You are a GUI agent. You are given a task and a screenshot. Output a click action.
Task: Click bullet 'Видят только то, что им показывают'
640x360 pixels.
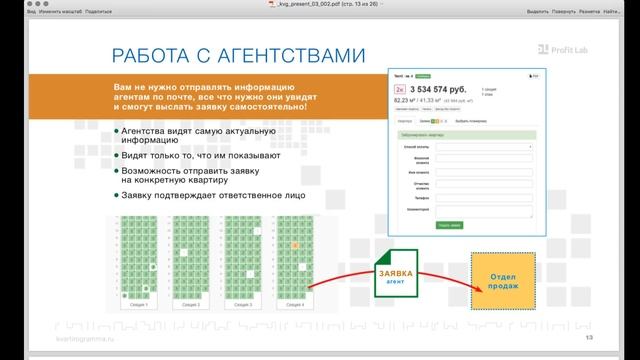200,156
